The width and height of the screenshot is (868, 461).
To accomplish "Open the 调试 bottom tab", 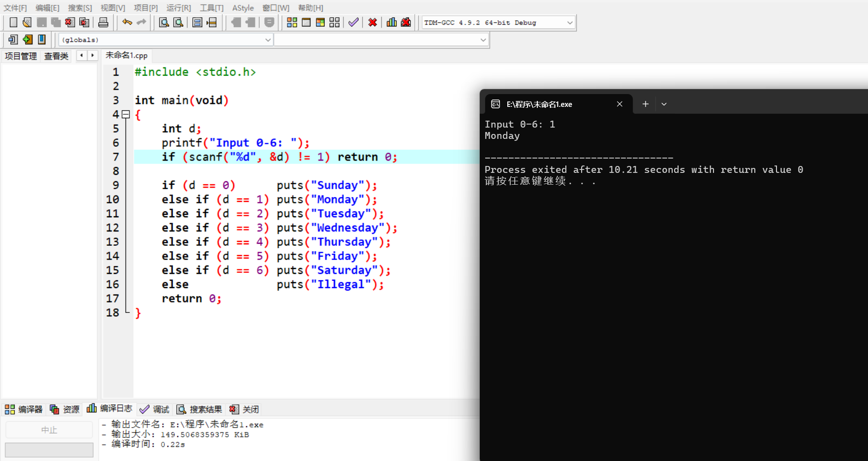I will click(154, 409).
